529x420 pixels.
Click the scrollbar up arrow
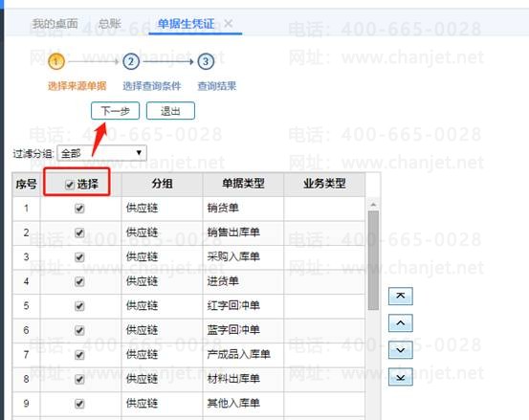373,205
